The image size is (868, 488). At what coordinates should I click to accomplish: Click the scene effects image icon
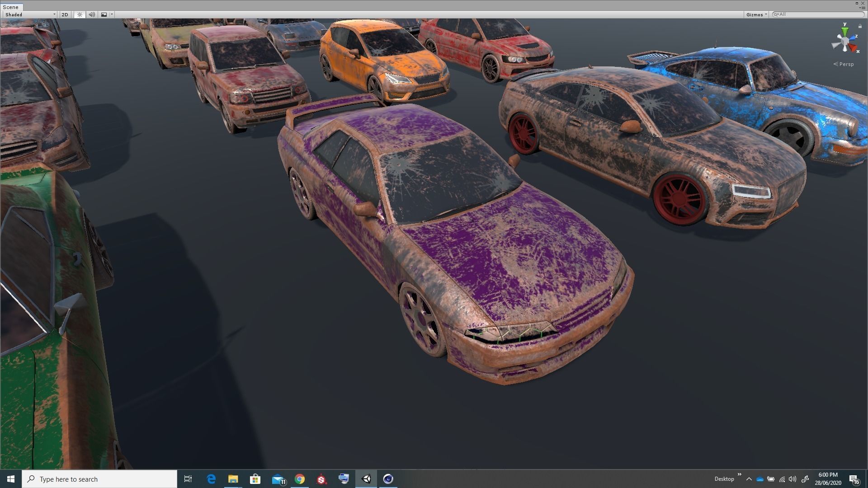(x=104, y=14)
